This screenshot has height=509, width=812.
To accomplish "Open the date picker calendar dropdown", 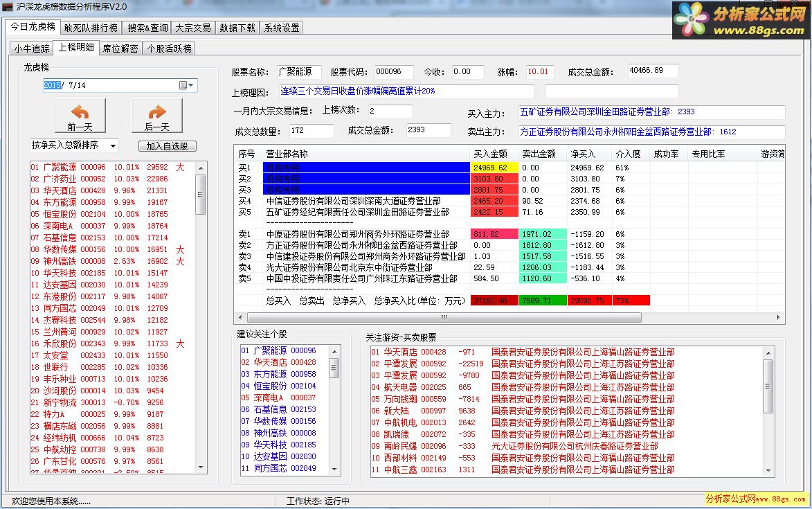I will 186,85.
